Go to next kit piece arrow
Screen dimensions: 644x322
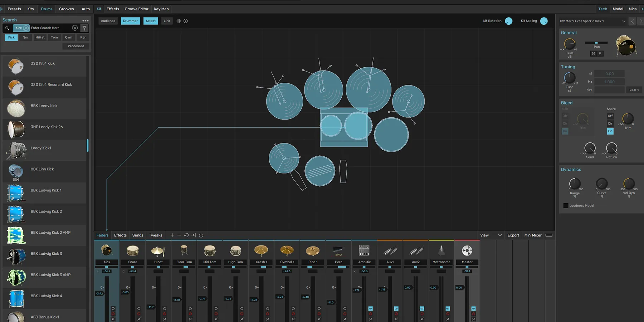coord(640,21)
